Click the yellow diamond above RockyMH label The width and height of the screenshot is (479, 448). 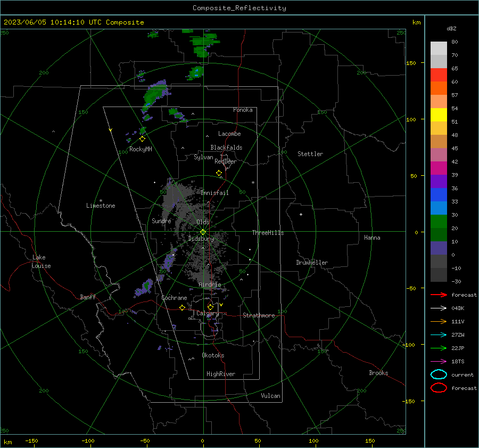142,139
